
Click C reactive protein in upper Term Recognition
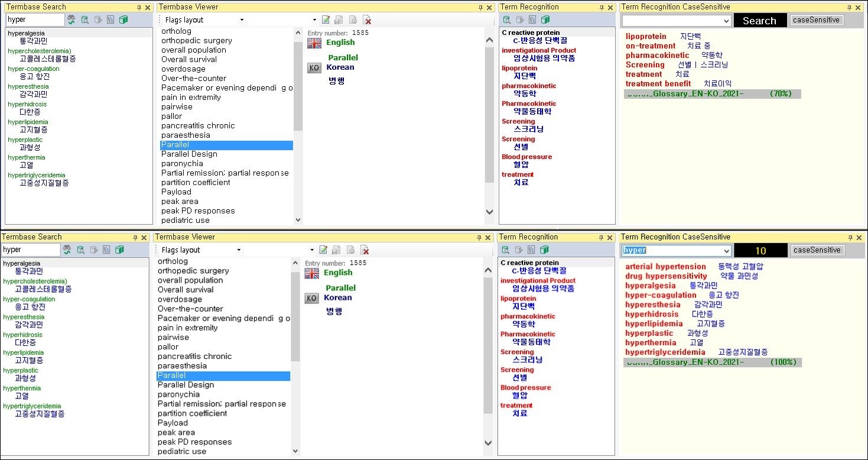531,33
